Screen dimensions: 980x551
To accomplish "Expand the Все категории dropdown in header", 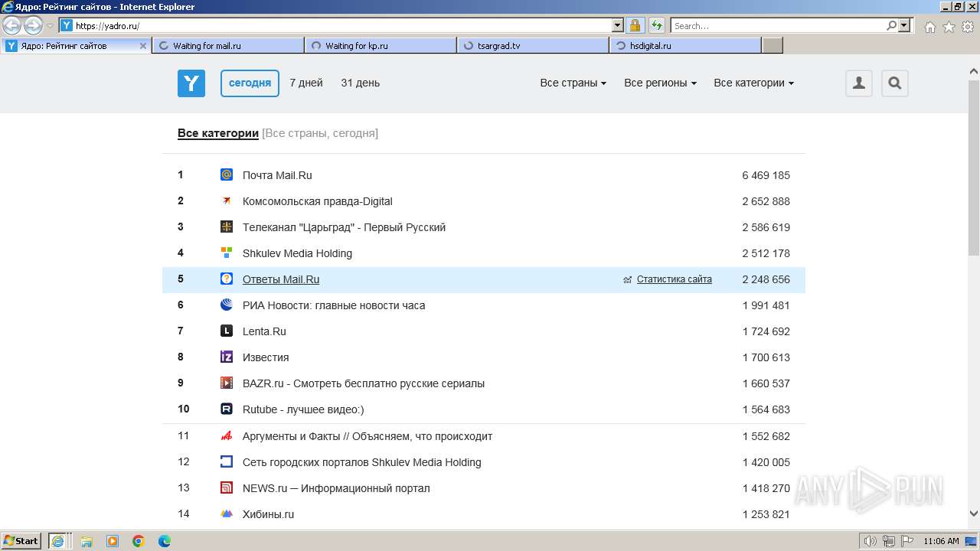I will point(754,83).
